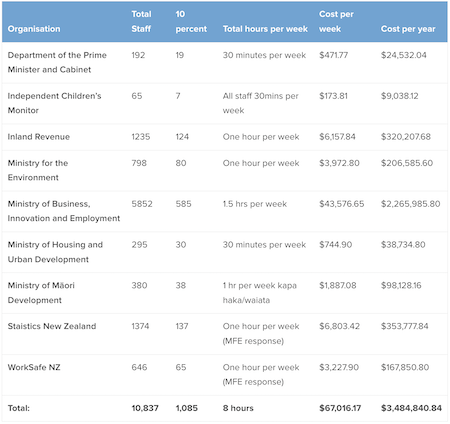Click weekly cost $6,157.84
Screen dimensions: 450x424
(x=337, y=137)
